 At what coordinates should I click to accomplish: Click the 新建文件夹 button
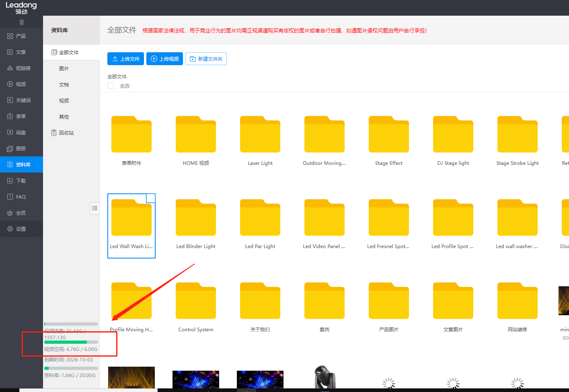coord(206,59)
